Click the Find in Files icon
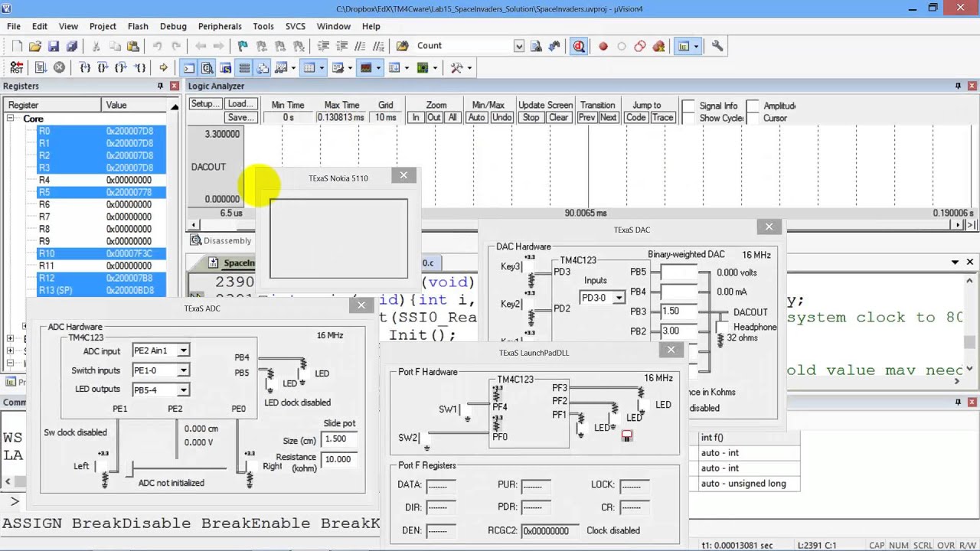 point(403,46)
